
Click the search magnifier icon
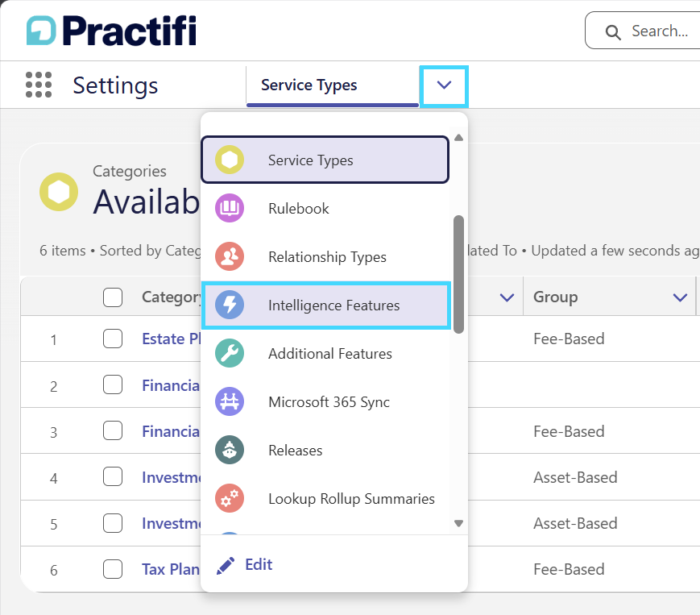pyautogui.click(x=613, y=31)
